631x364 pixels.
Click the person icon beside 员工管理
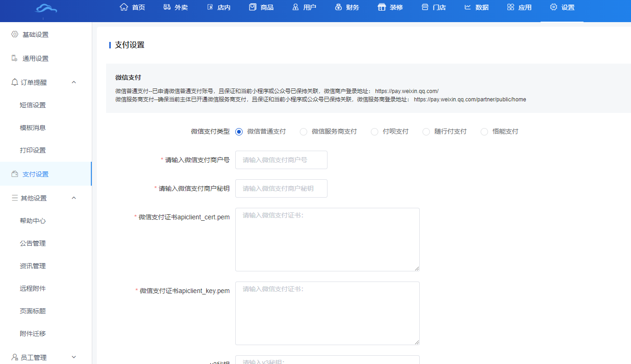pos(15,357)
